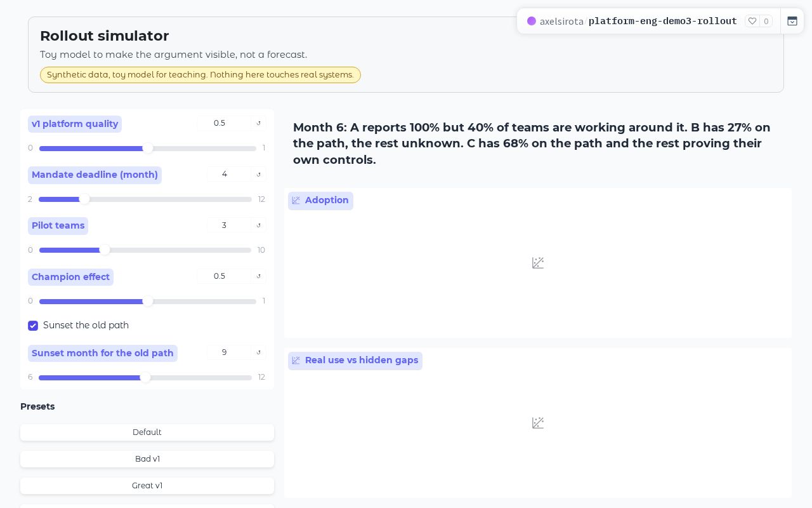Click the Synthetic data disclaimer badge
The height and width of the screenshot is (508, 812).
tap(200, 75)
